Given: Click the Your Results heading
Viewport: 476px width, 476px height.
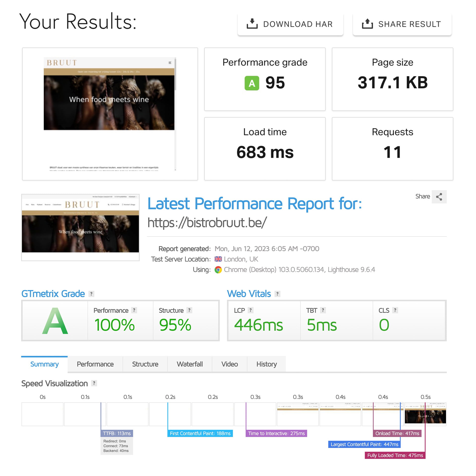Looking at the screenshot, I should click(78, 22).
